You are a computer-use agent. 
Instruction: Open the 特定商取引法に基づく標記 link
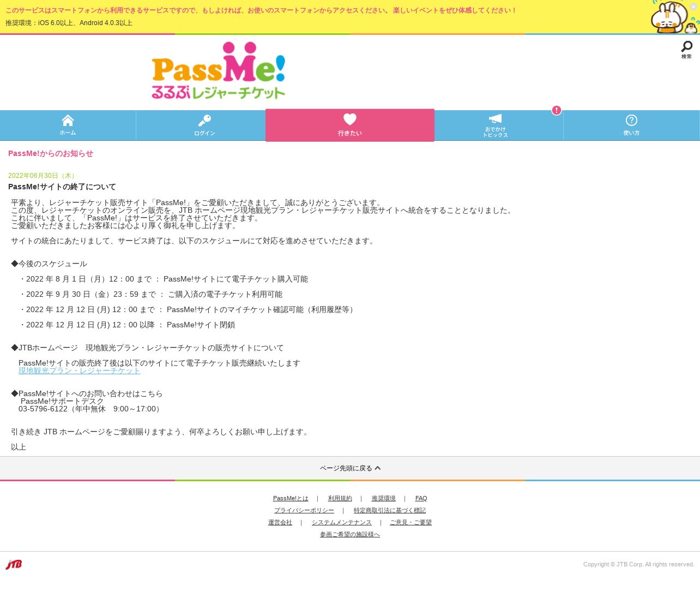click(390, 510)
